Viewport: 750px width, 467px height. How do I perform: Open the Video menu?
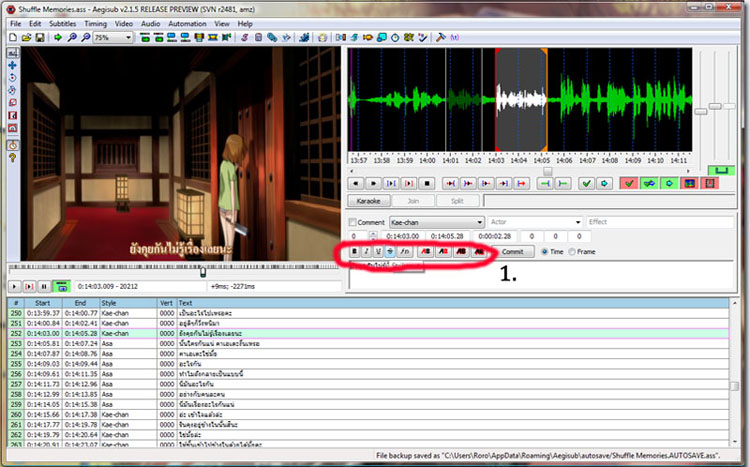pos(123,23)
